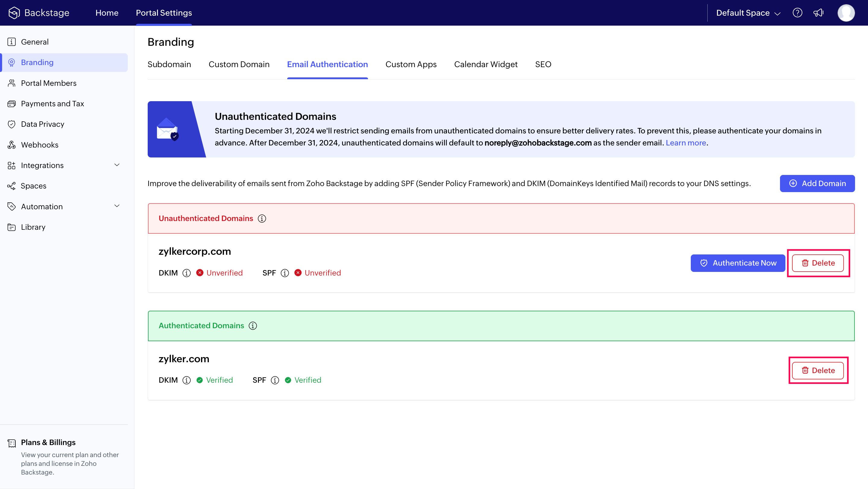This screenshot has height=489, width=868.
Task: Switch to the Custom Apps tab
Action: click(x=411, y=64)
